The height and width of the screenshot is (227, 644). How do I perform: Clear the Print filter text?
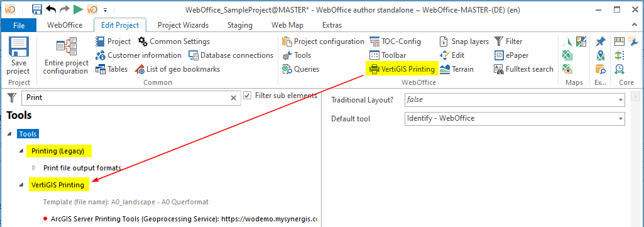(233, 98)
